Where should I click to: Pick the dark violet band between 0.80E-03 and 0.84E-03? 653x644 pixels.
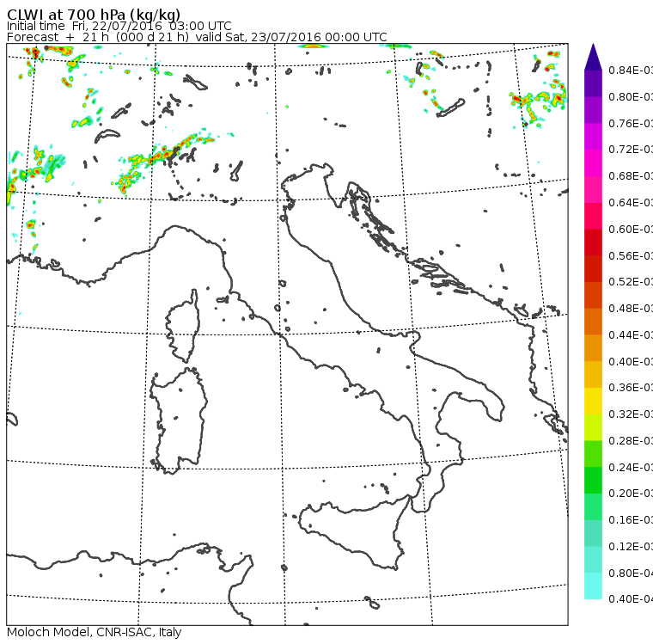coord(593,83)
